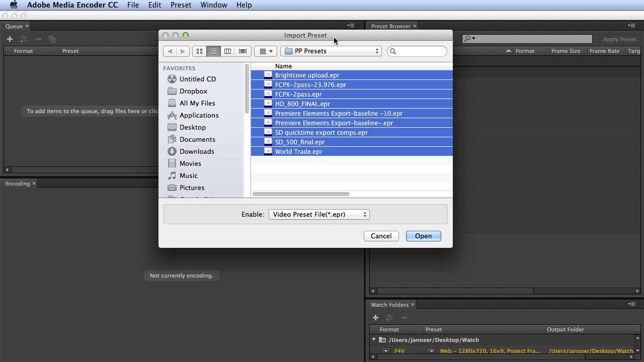Open Applications in sidebar
Image resolution: width=644 pixels, height=362 pixels.
[x=199, y=115]
